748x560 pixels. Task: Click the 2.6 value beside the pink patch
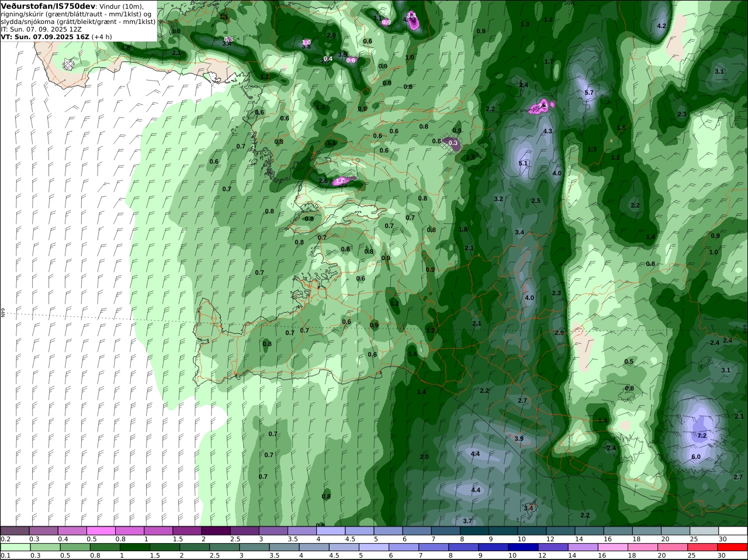pos(324,181)
